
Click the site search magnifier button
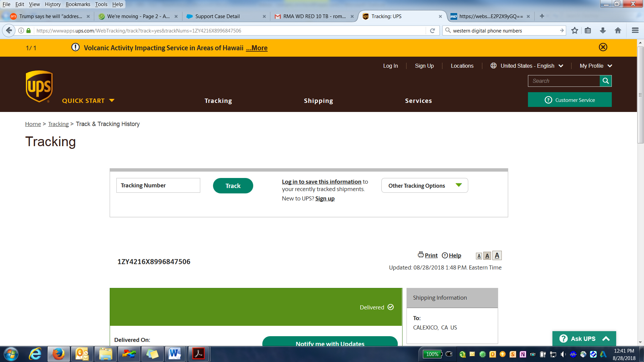[605, 81]
